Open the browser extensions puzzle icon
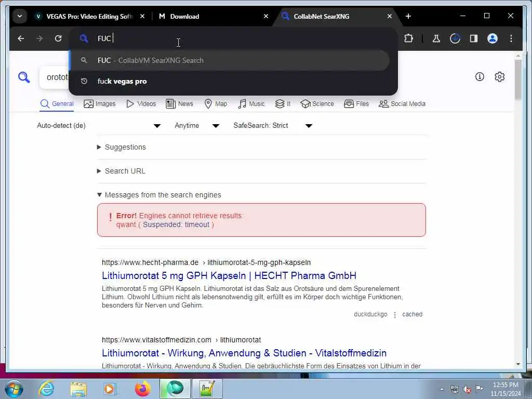 coord(408,38)
